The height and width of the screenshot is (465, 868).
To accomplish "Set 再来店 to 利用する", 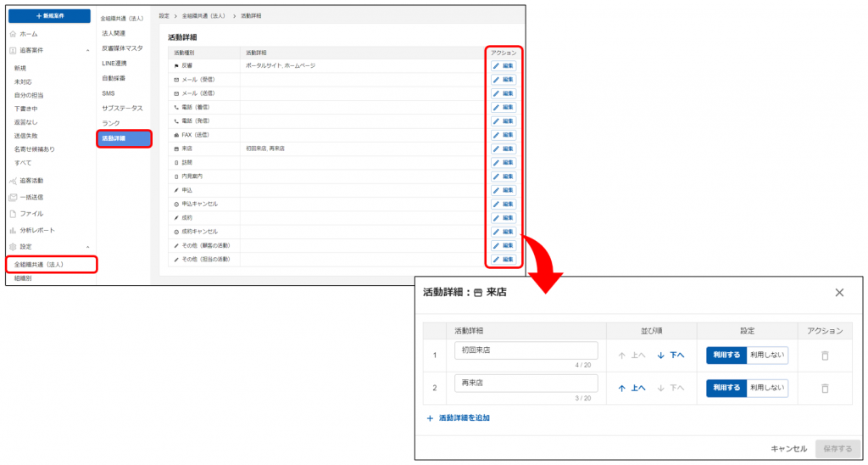I will [x=726, y=388].
